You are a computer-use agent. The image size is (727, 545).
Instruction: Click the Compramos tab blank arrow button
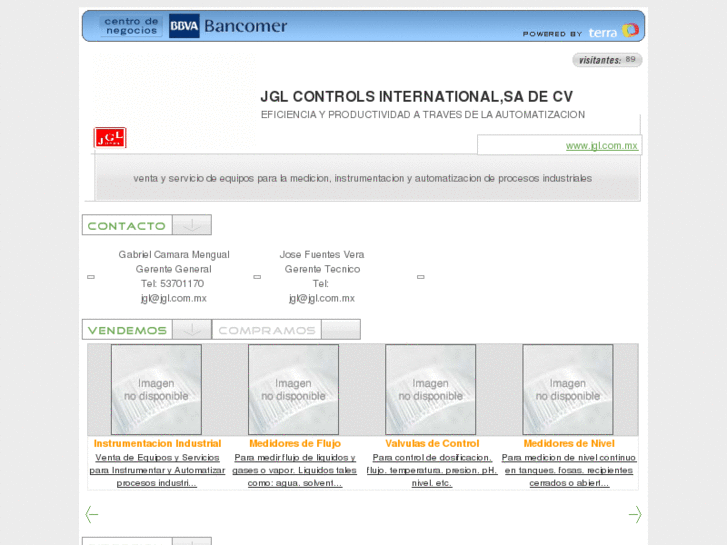pos(341,330)
